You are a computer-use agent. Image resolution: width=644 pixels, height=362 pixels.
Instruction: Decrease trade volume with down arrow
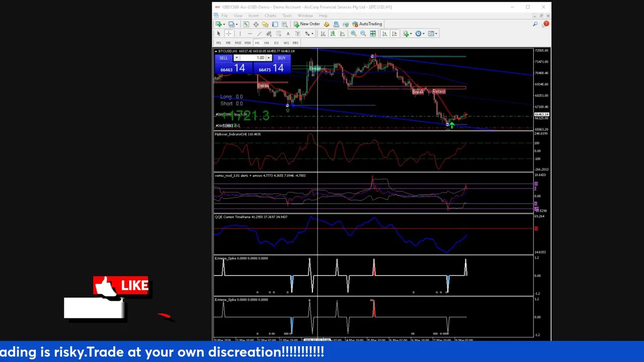[236, 58]
